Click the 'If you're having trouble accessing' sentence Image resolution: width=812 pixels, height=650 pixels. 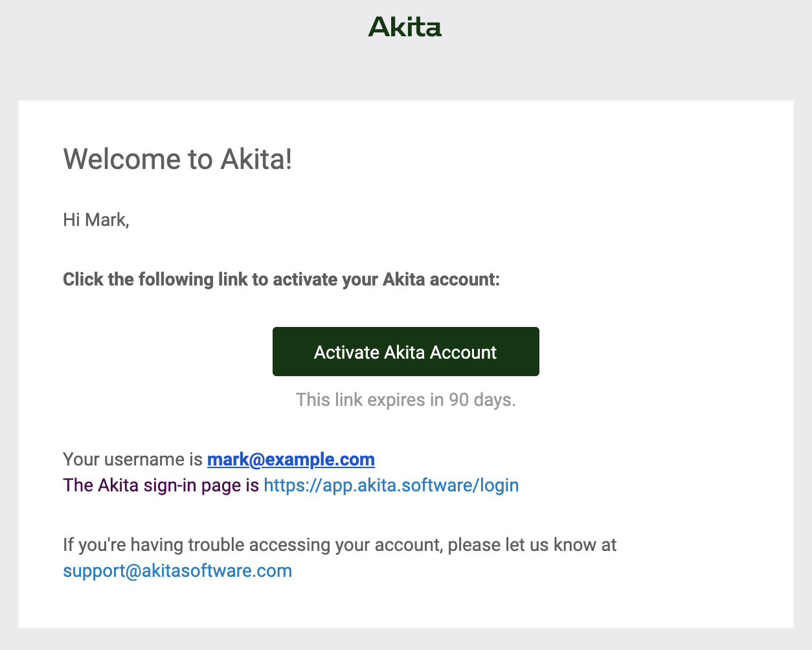tap(340, 545)
